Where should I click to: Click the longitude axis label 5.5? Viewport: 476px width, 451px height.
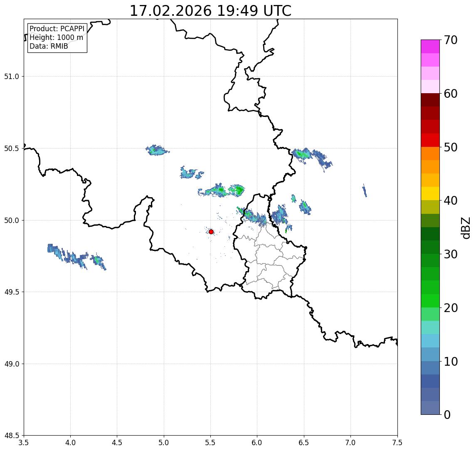(x=211, y=443)
